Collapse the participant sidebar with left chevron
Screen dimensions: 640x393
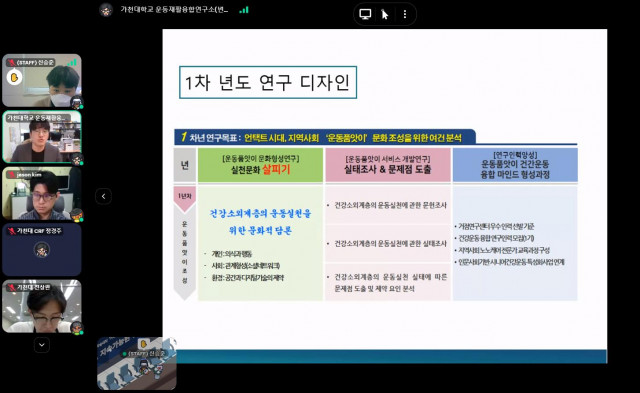coord(103,196)
